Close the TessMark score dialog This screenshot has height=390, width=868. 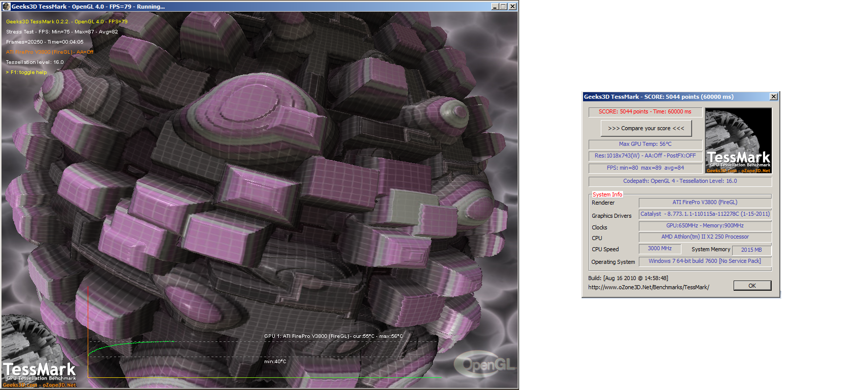tap(773, 97)
